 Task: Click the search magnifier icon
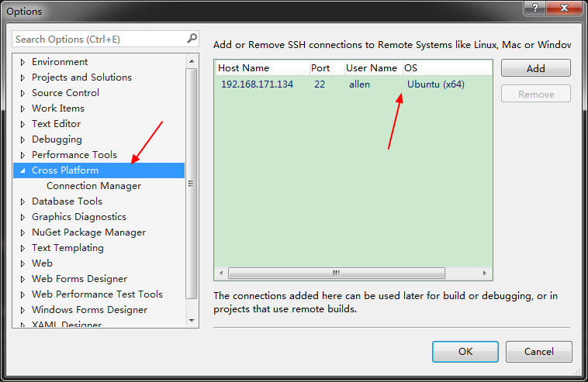pyautogui.click(x=192, y=38)
